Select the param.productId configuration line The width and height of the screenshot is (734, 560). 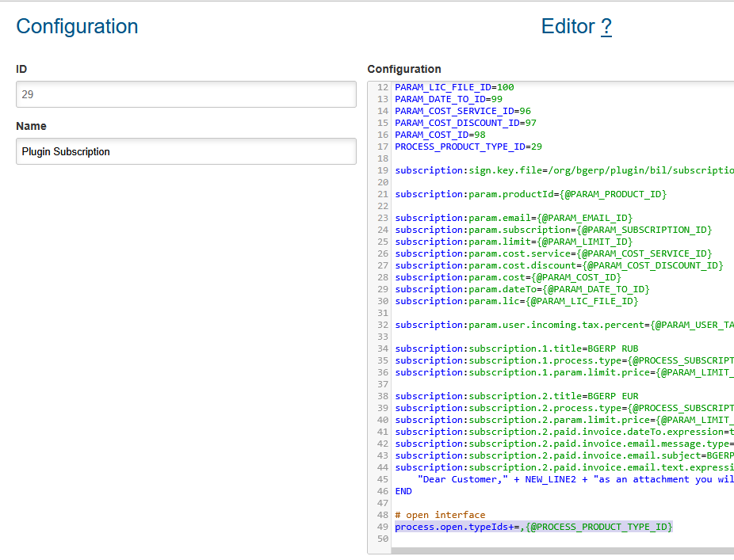(530, 194)
